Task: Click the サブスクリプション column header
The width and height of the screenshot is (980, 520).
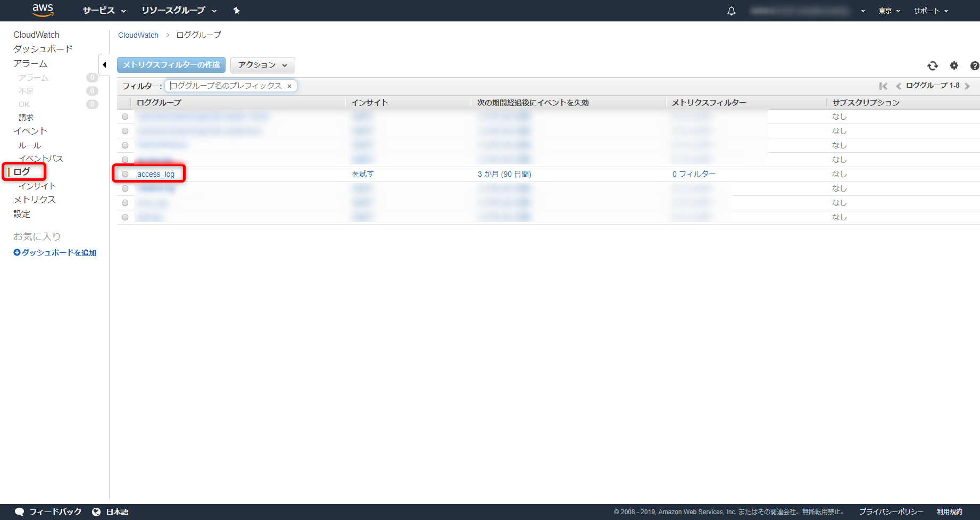Action: click(866, 103)
